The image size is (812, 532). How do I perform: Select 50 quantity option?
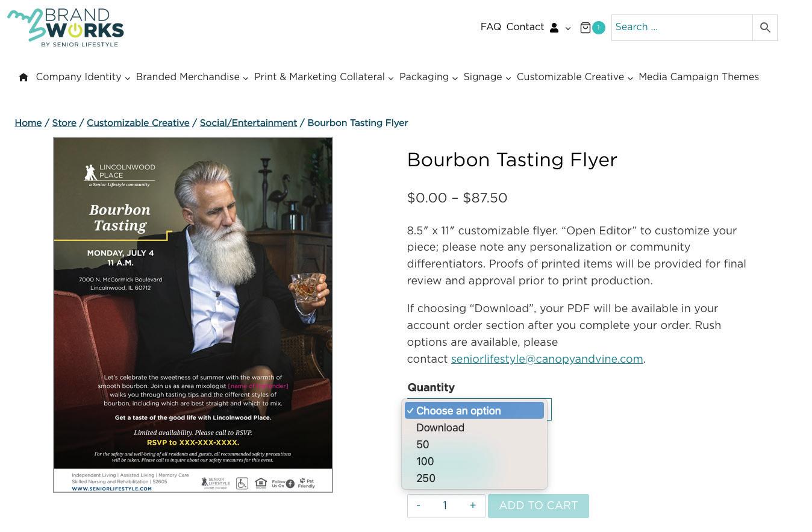tap(474, 445)
